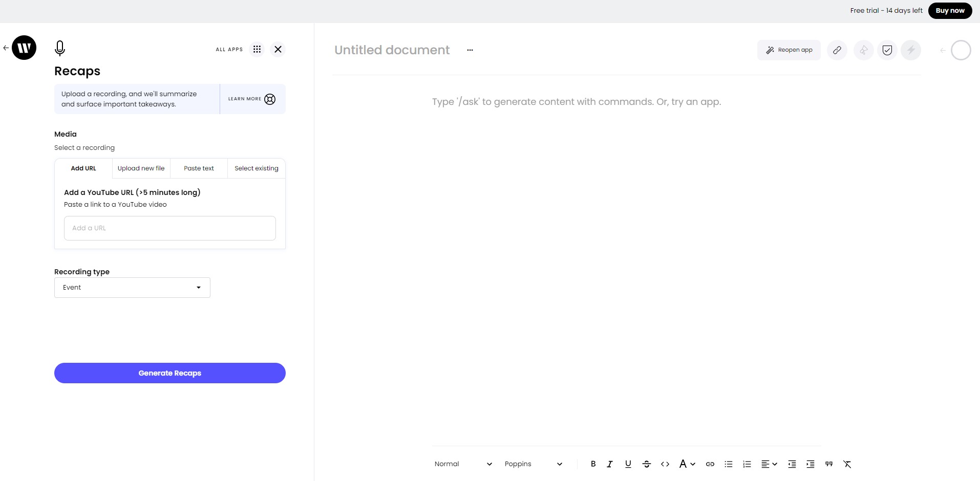The image size is (980, 481).
Task: Click the back arrow beside the logo
Action: click(x=6, y=48)
